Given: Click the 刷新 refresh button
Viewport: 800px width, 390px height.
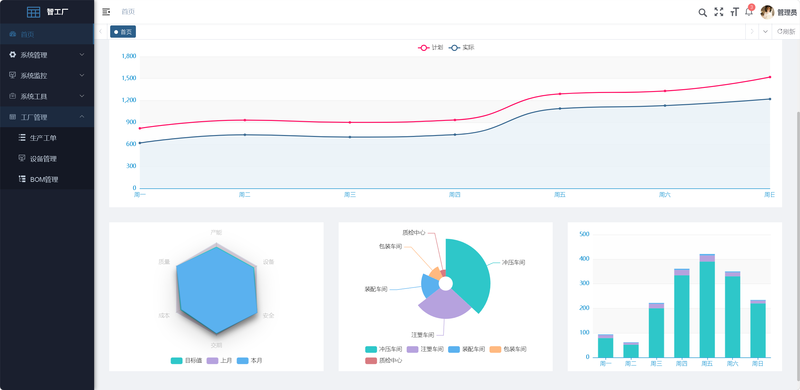Looking at the screenshot, I should point(786,32).
